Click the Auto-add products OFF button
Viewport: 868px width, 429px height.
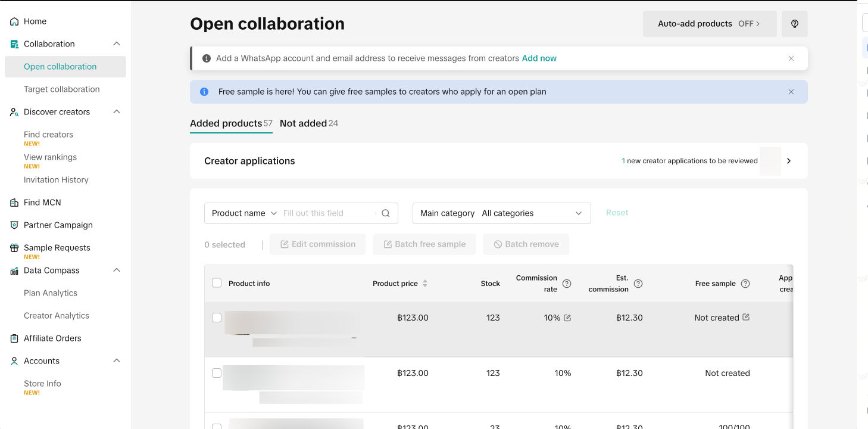click(709, 24)
